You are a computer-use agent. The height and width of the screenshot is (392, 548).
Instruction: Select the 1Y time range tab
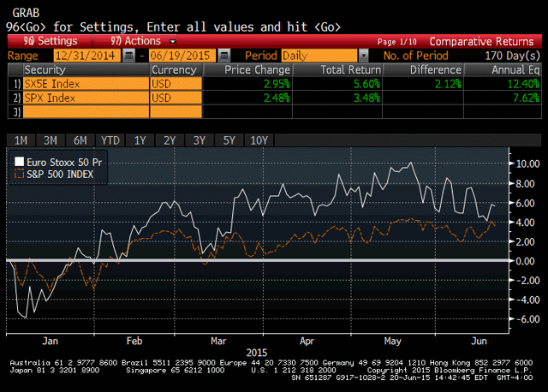pyautogui.click(x=140, y=140)
